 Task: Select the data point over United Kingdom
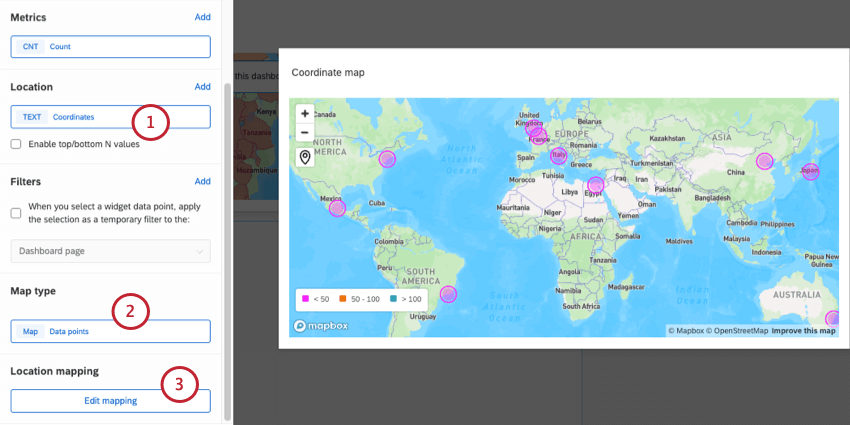point(533,128)
